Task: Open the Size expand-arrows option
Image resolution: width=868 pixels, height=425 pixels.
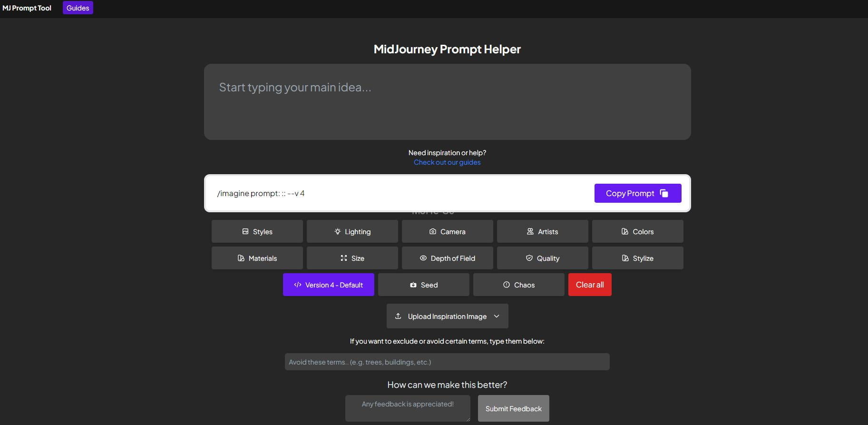Action: (x=352, y=258)
